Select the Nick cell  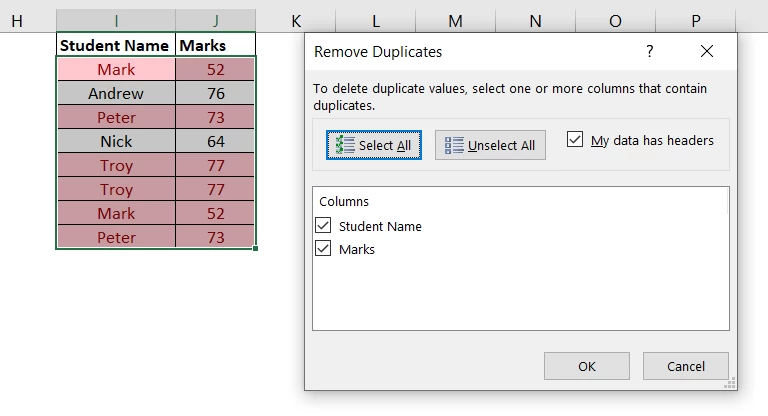(116, 141)
